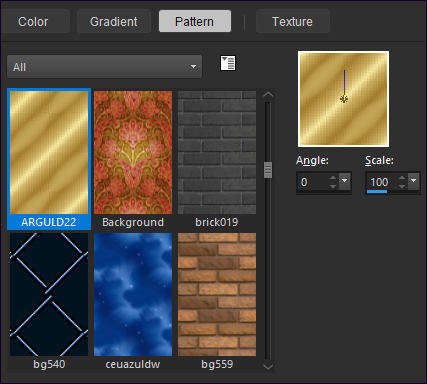This screenshot has width=427, height=384.
Task: Select the ARGULD22 gold pattern thumbnail
Action: (49, 152)
